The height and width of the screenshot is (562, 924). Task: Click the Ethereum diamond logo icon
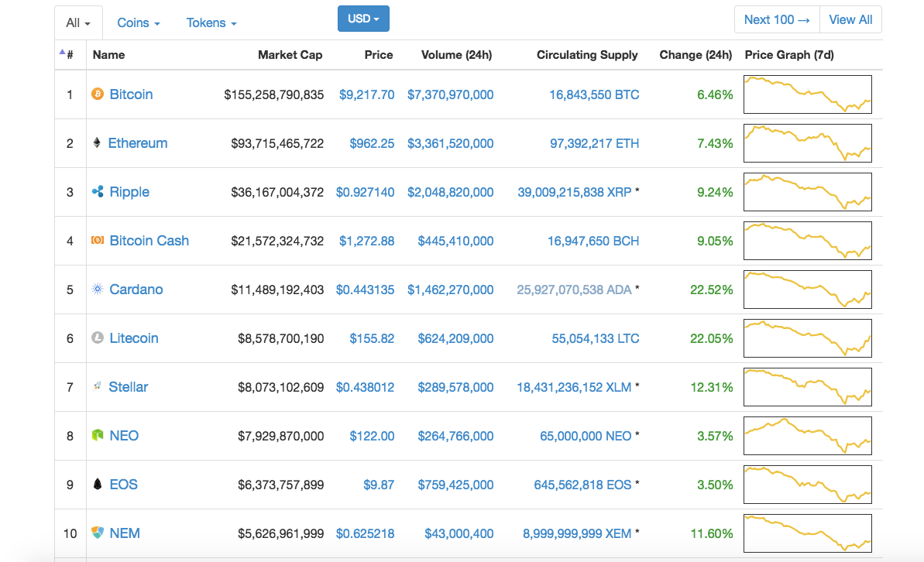tap(97, 142)
